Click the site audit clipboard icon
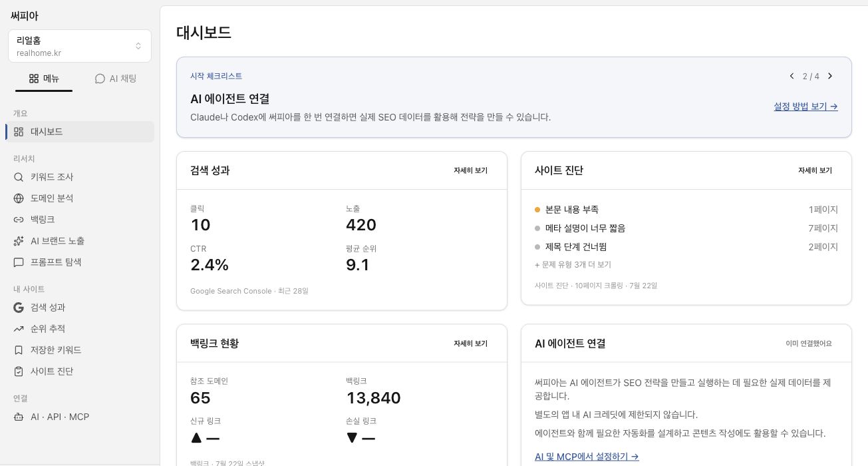Image resolution: width=868 pixels, height=466 pixels. click(19, 371)
